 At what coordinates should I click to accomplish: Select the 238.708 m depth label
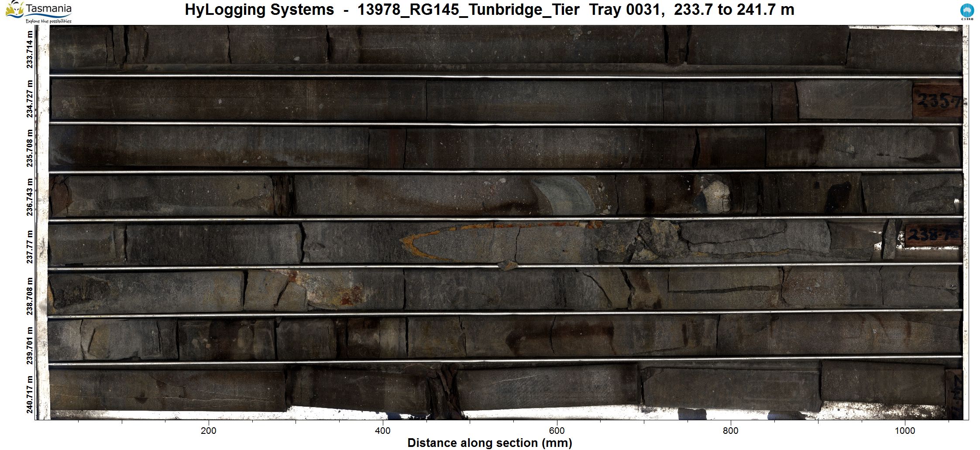coord(30,296)
